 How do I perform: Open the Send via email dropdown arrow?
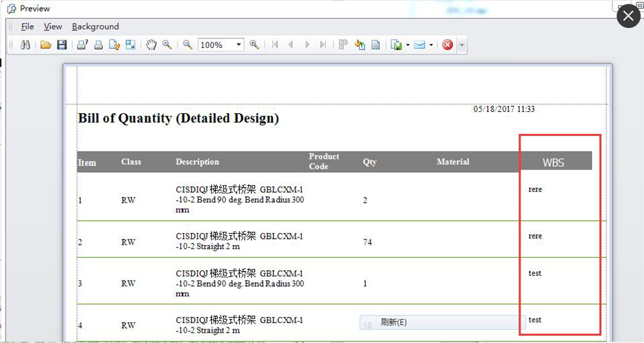(x=431, y=45)
